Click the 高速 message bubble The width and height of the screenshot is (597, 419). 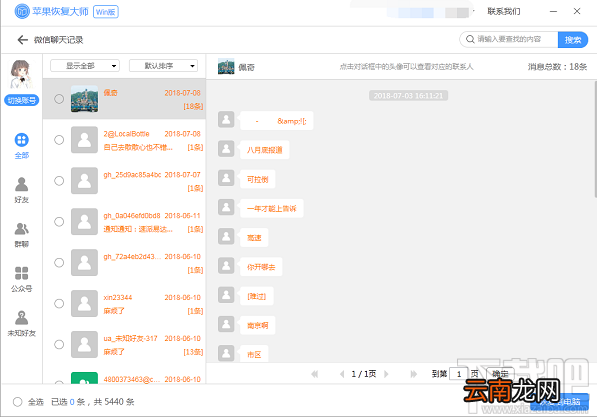point(254,238)
